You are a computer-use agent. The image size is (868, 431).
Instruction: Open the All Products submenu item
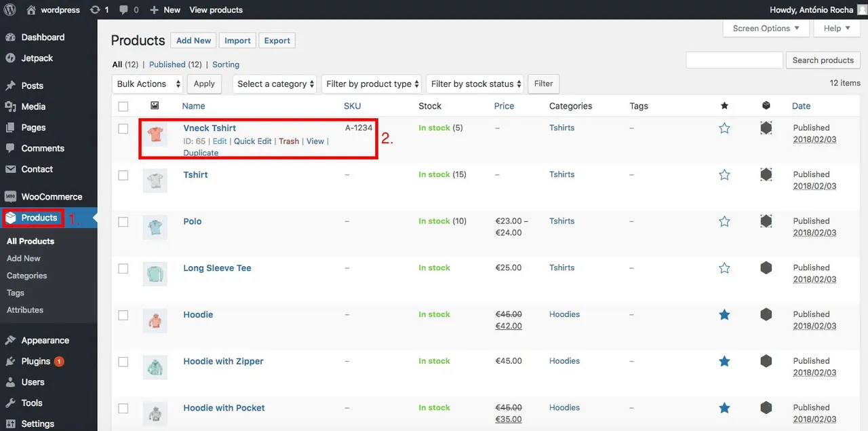tap(31, 241)
